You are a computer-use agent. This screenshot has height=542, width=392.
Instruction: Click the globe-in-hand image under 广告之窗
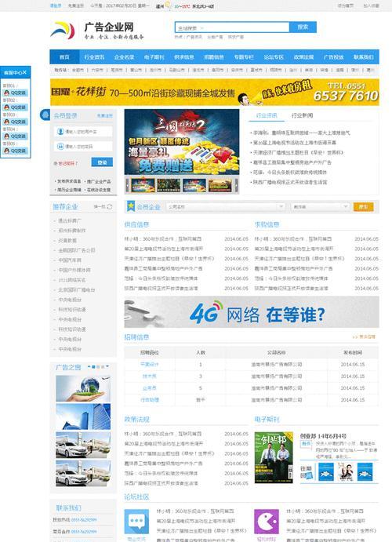tap(83, 388)
